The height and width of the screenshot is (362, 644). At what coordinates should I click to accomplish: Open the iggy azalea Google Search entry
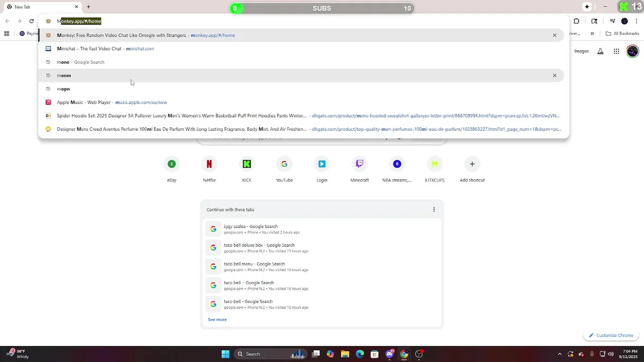[x=322, y=229]
